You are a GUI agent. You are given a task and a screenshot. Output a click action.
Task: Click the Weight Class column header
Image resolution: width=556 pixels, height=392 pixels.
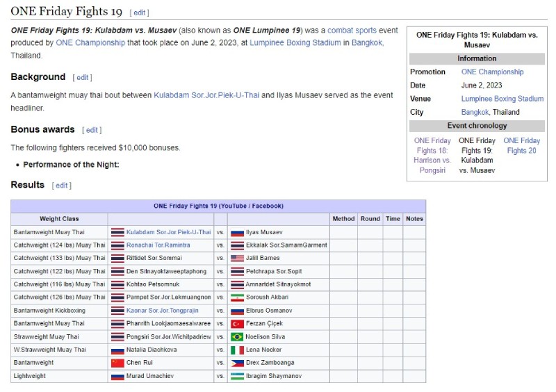click(x=59, y=219)
